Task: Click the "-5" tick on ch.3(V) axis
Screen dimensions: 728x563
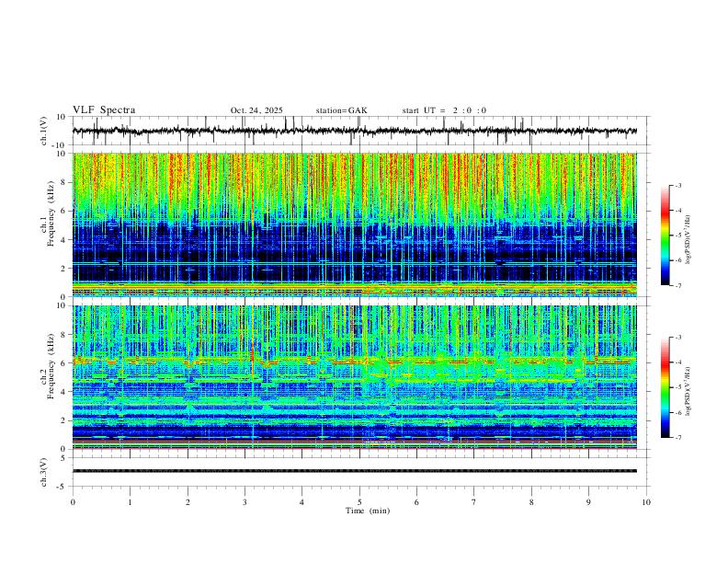Action: [x=63, y=487]
